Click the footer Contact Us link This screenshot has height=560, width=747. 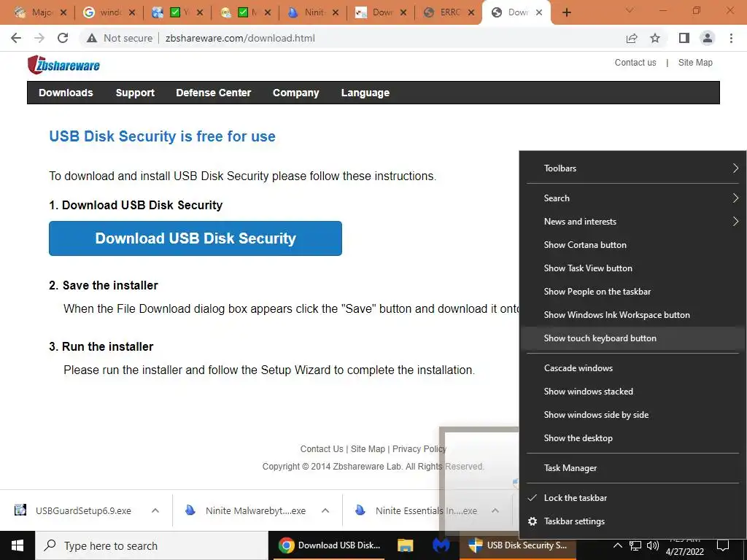click(322, 449)
